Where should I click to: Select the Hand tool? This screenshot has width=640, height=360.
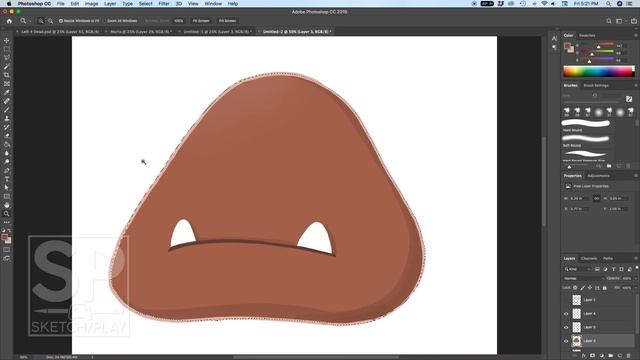click(7, 205)
